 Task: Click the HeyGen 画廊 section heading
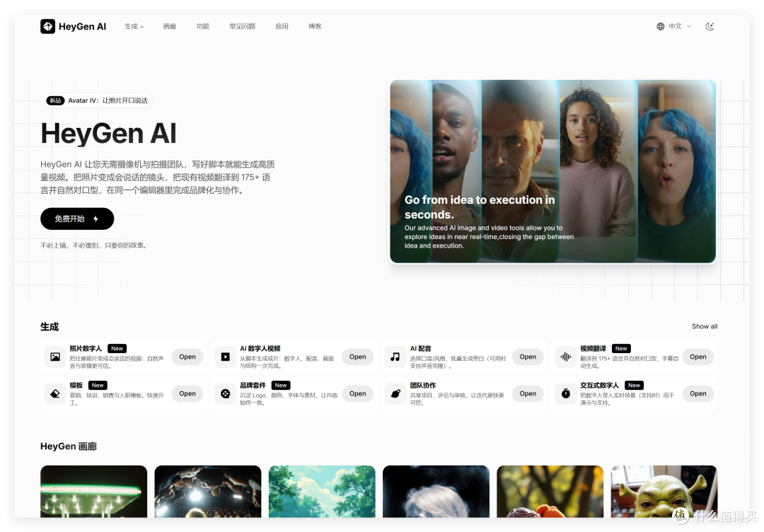pyautogui.click(x=68, y=446)
